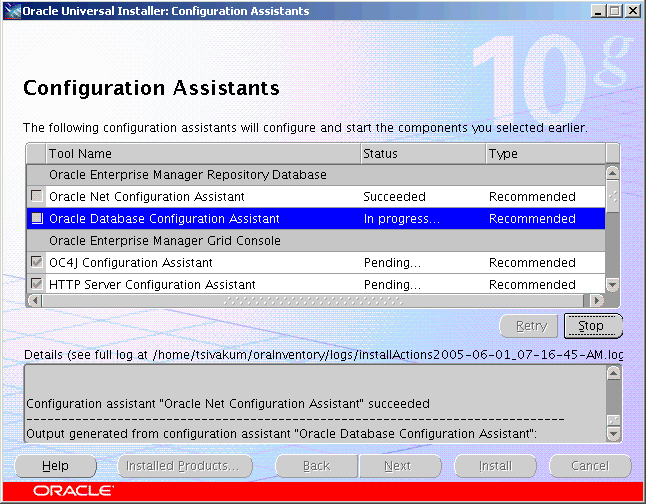
Task: Click log line about Oracle Net Configuration Assistant succeeded
Action: [228, 403]
